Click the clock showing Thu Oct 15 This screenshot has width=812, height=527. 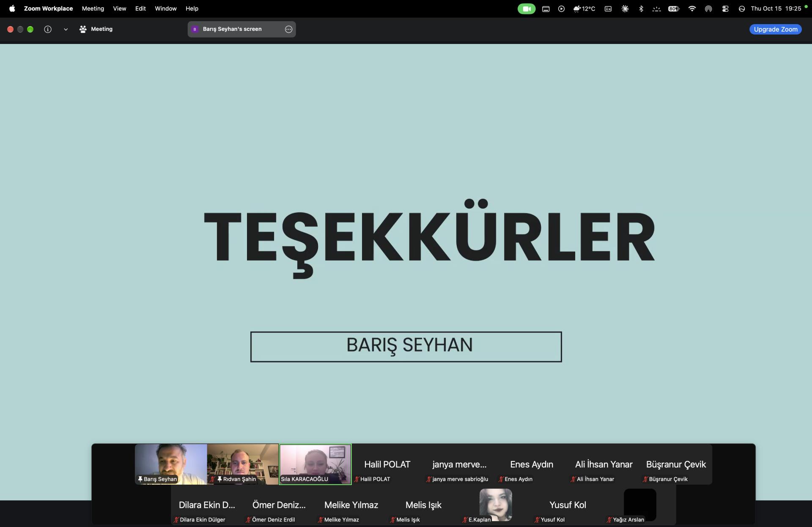[x=776, y=8]
